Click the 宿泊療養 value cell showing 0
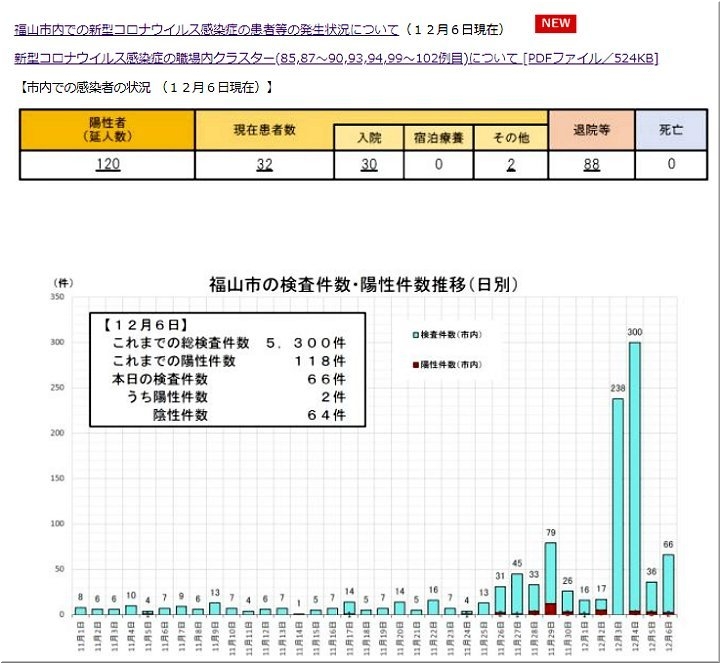 click(x=438, y=165)
